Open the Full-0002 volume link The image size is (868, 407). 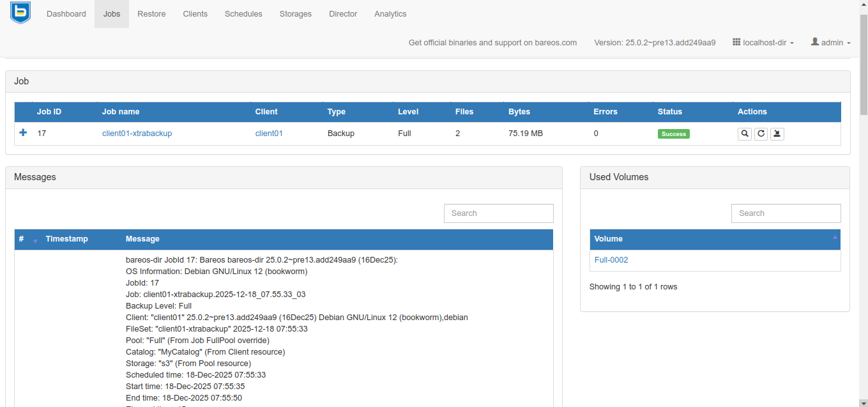[x=611, y=260]
